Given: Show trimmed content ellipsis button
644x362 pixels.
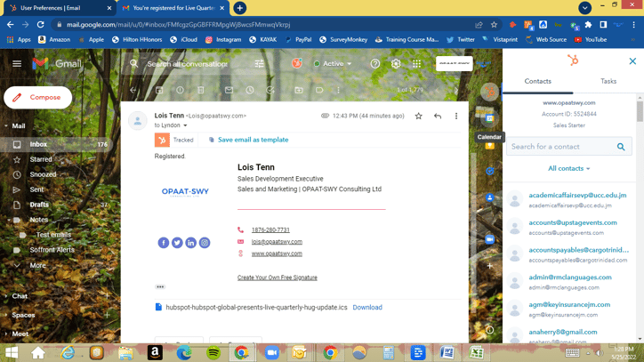Looking at the screenshot, I should click(x=160, y=287).
